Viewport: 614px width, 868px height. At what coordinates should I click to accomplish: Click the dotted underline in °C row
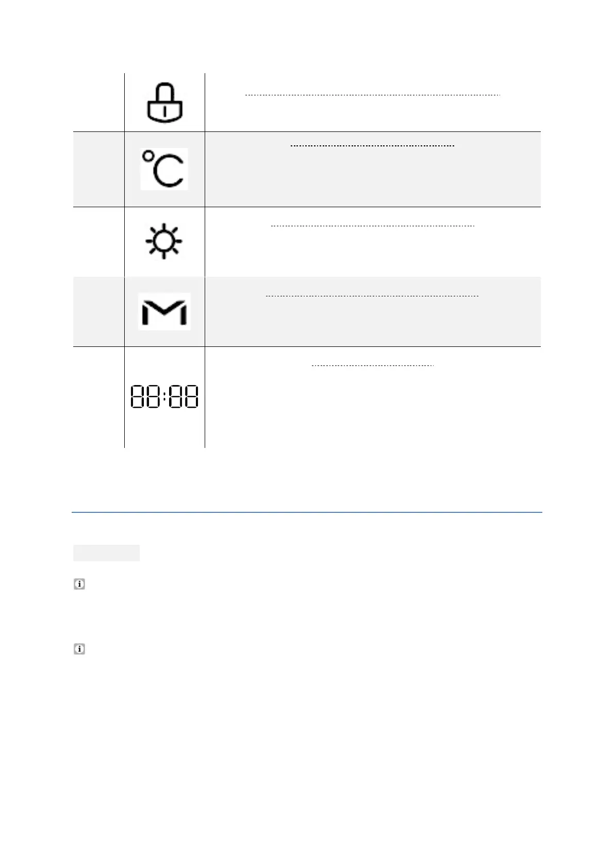click(x=372, y=146)
